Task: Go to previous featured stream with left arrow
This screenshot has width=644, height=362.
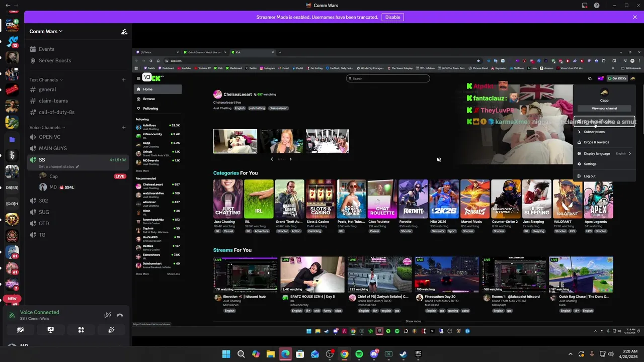Action: [272, 159]
